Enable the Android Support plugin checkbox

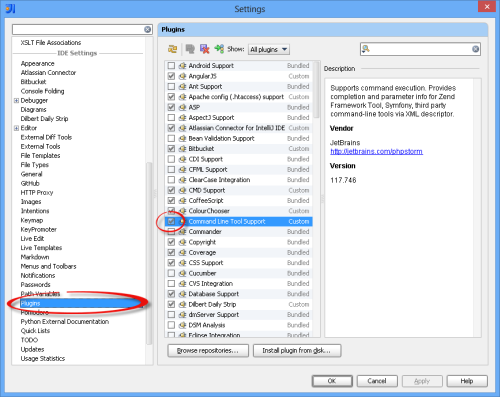click(x=171, y=66)
